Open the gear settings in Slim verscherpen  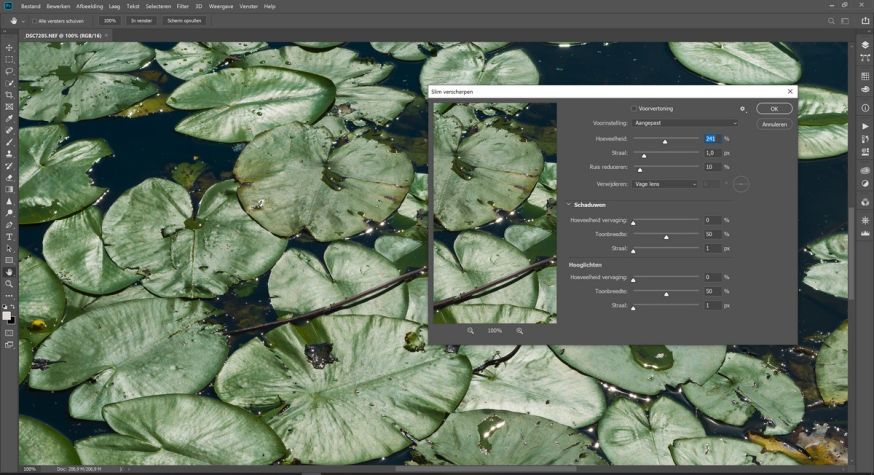pos(742,108)
